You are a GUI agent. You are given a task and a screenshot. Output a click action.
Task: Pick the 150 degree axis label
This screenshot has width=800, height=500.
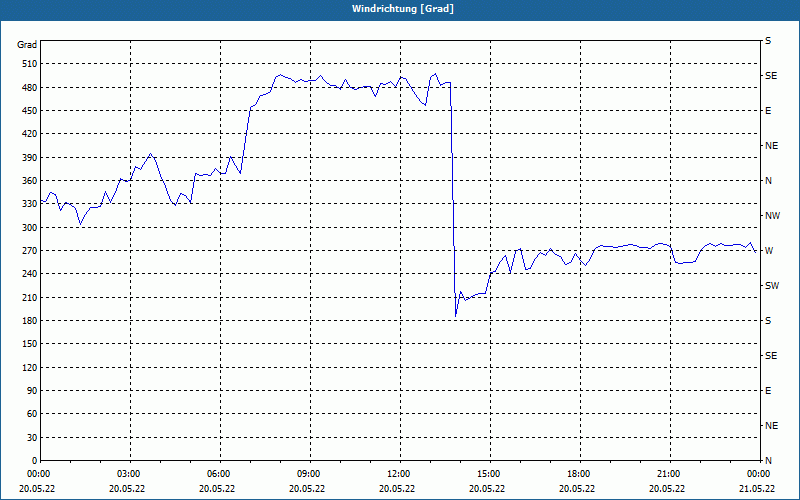point(30,343)
